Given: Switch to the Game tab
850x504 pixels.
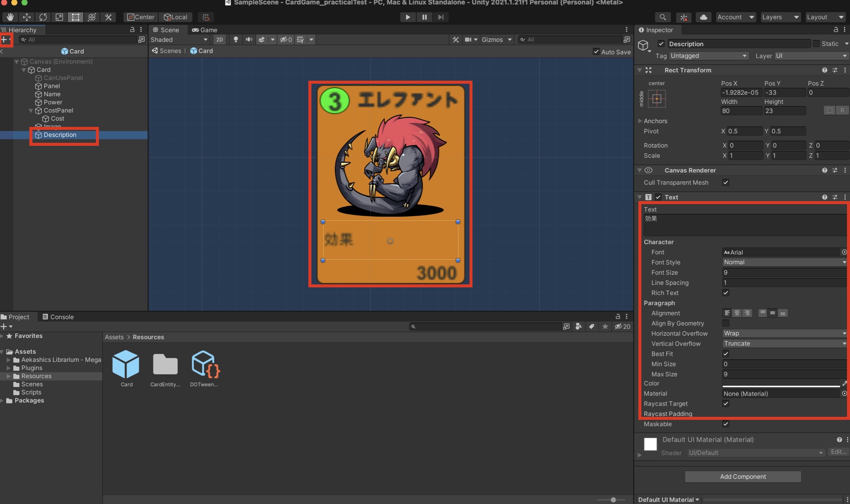Looking at the screenshot, I should click(205, 30).
